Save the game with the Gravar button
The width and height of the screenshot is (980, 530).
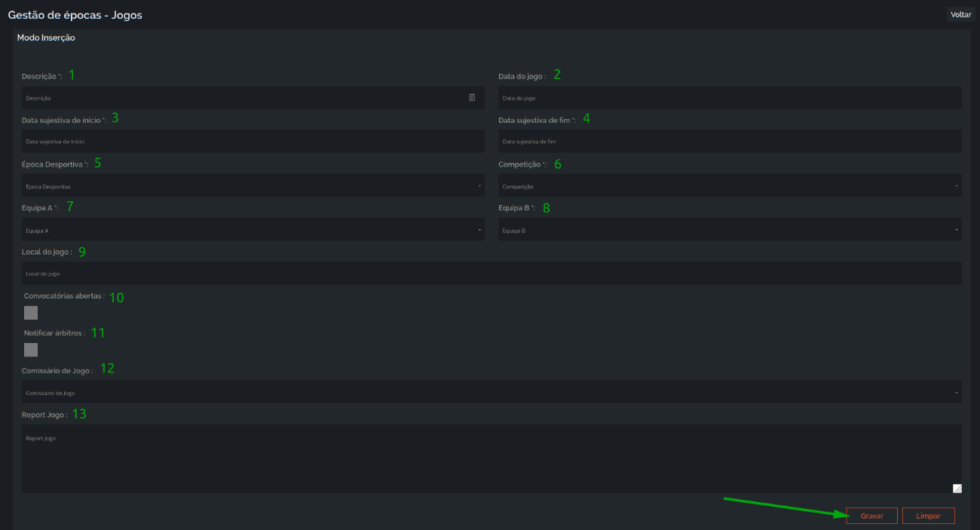(871, 516)
